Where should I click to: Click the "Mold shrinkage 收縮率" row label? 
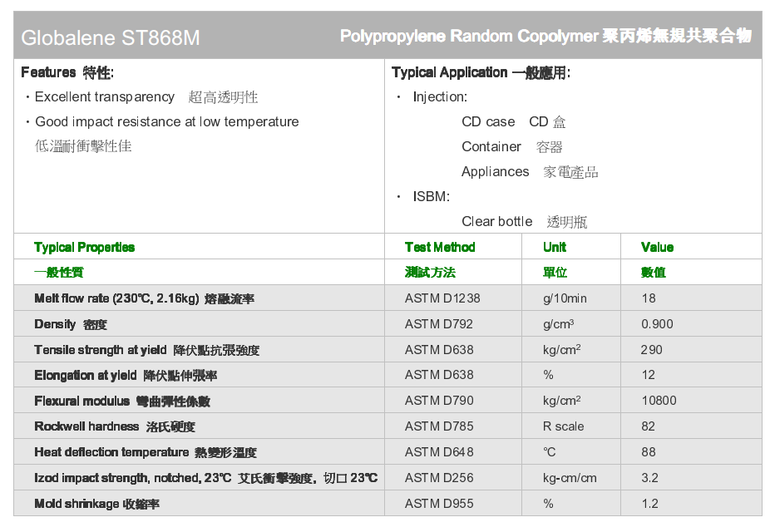click(x=96, y=504)
